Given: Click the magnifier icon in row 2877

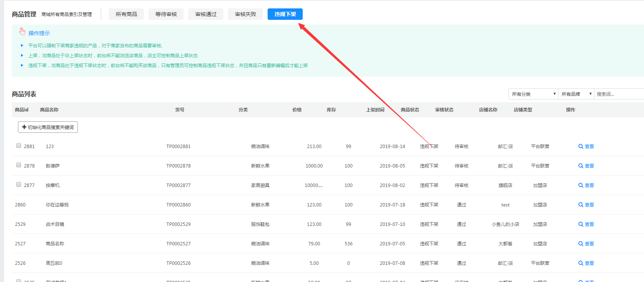Looking at the screenshot, I should (581, 185).
